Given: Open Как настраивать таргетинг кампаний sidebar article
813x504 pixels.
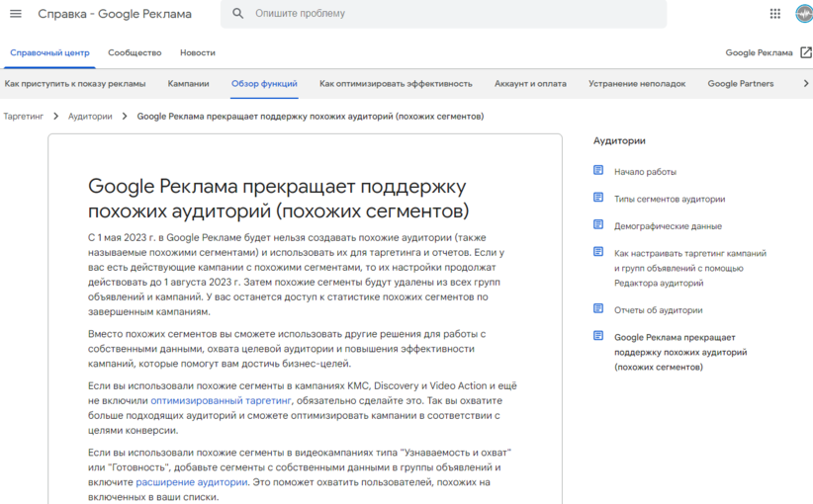Looking at the screenshot, I should pos(690,268).
